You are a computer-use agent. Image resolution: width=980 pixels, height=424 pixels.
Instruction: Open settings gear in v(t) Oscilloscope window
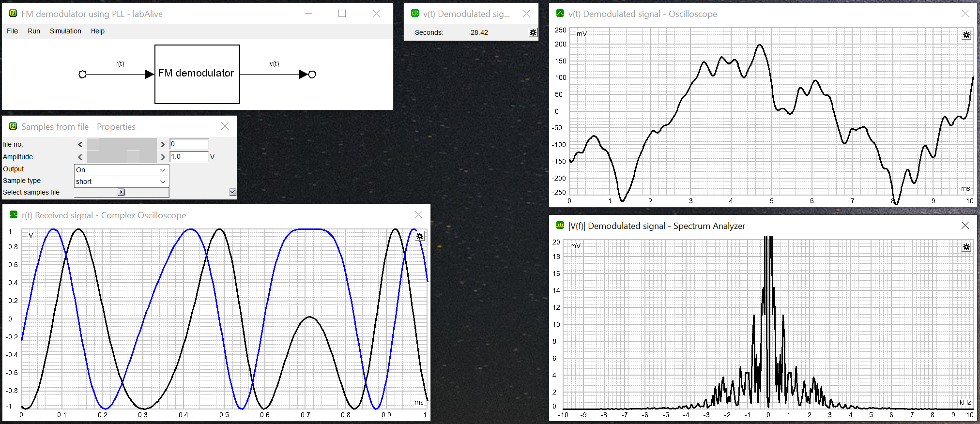(x=966, y=35)
